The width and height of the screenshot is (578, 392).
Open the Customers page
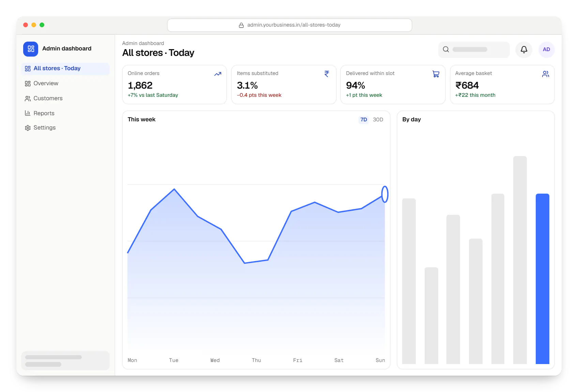[65, 99]
